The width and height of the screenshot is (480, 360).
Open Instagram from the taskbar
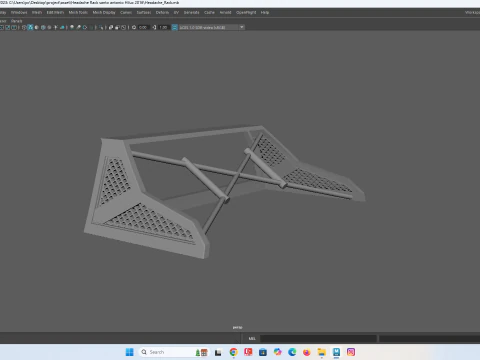point(351,352)
